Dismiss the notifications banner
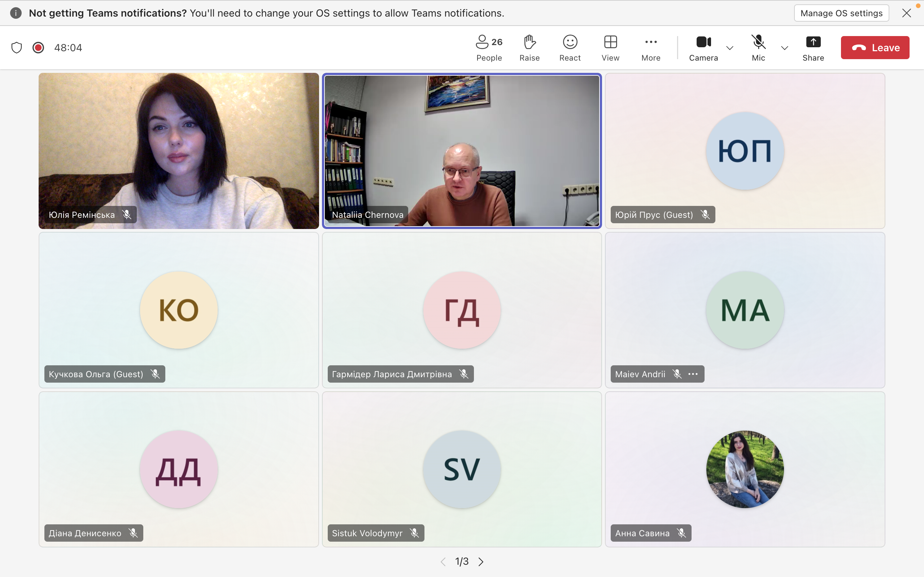This screenshot has width=924, height=577. pos(907,13)
